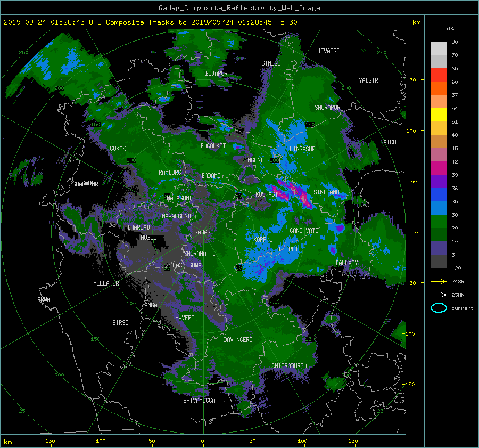Click the GADAG label at radar center
This screenshot has width=479, height=448.
coord(202,232)
